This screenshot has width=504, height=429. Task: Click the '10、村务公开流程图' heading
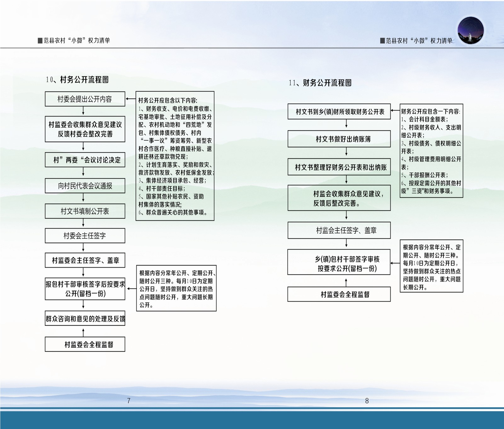pos(77,80)
